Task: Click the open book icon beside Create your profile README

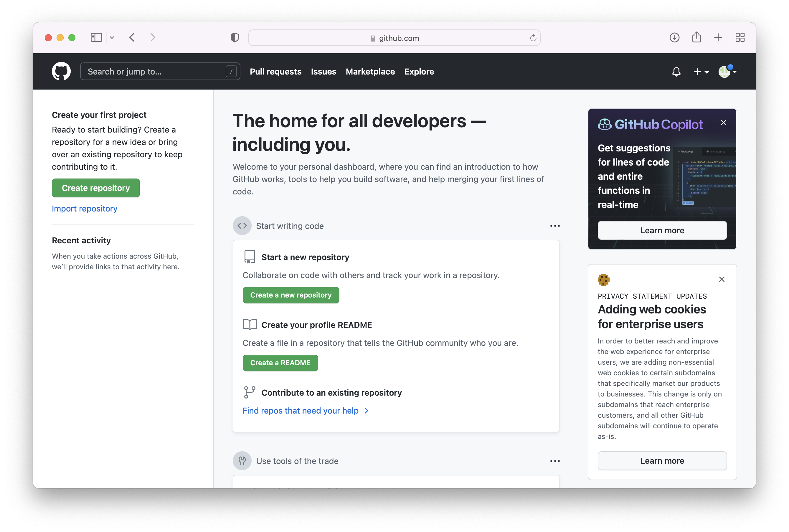Action: pos(250,325)
